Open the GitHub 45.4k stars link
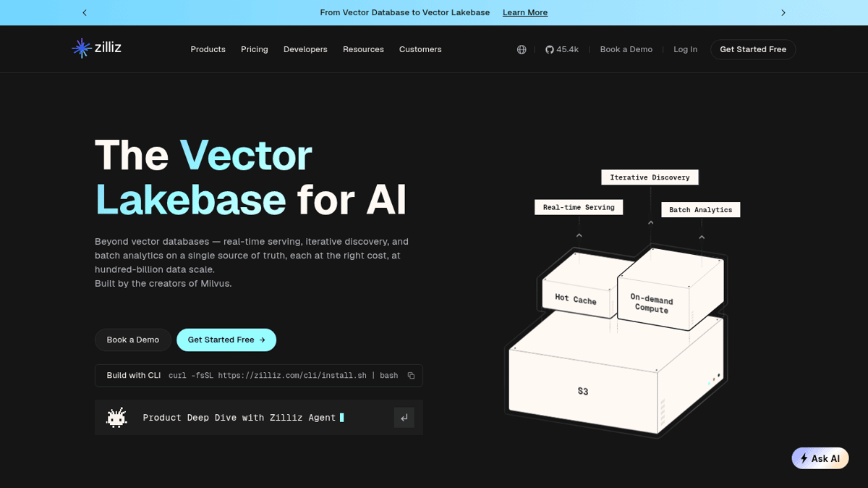 click(562, 49)
